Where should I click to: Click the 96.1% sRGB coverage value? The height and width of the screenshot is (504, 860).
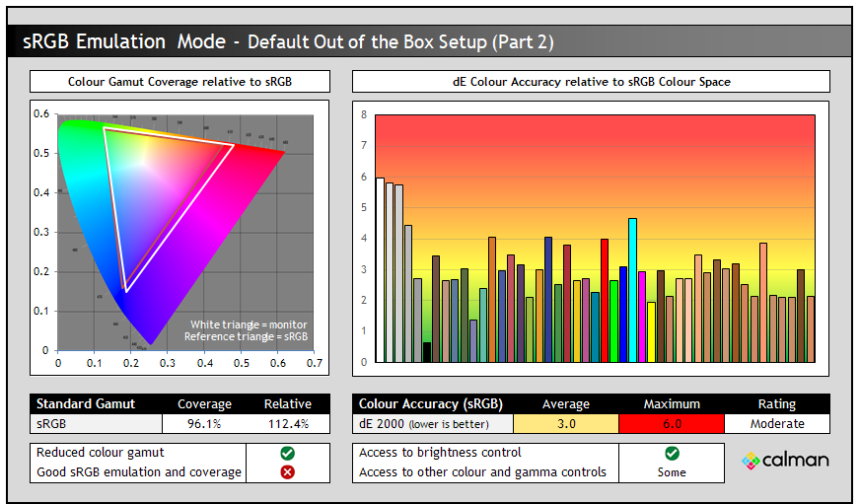click(x=204, y=423)
